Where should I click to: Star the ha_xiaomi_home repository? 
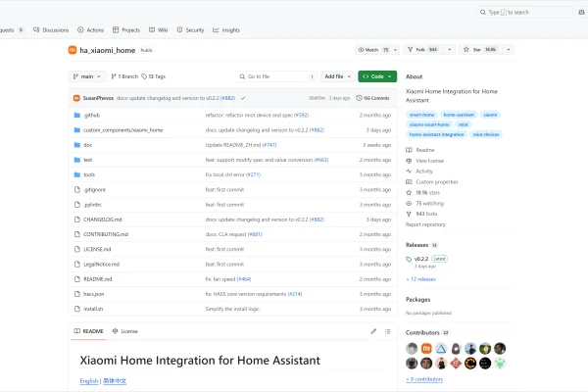(x=480, y=50)
